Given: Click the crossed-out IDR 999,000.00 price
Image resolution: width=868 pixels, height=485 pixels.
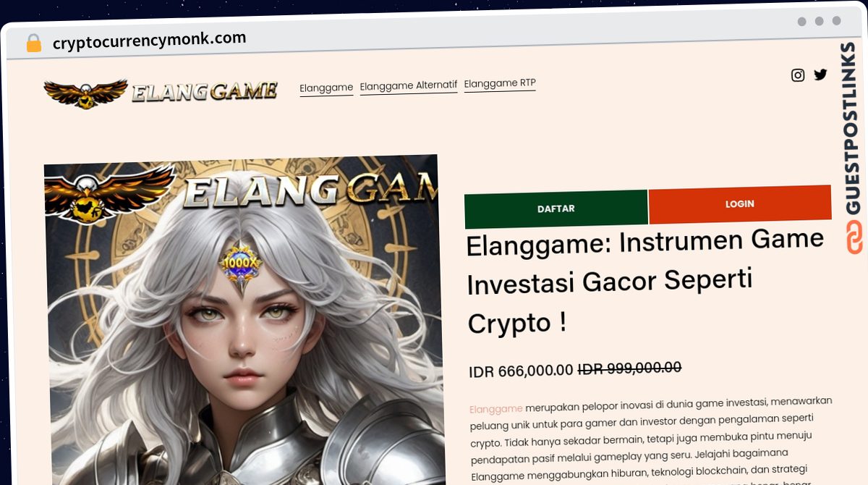Looking at the screenshot, I should 629,368.
